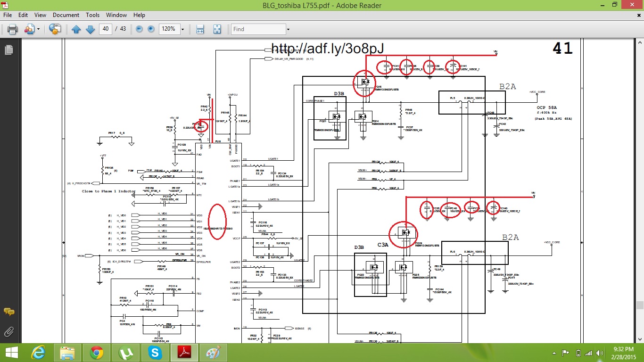Click the fit-width scrolling mode icon
The image size is (644, 362).
point(200,29)
